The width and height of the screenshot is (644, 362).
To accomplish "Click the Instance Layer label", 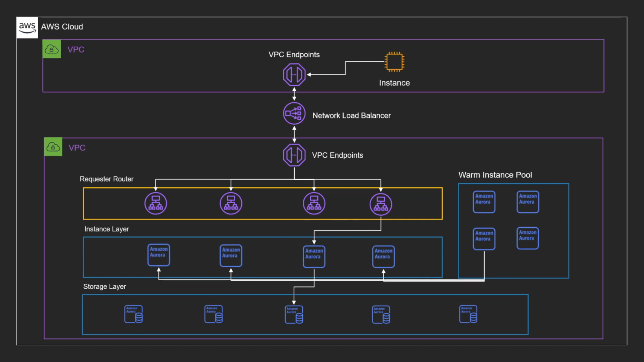I will [106, 229].
